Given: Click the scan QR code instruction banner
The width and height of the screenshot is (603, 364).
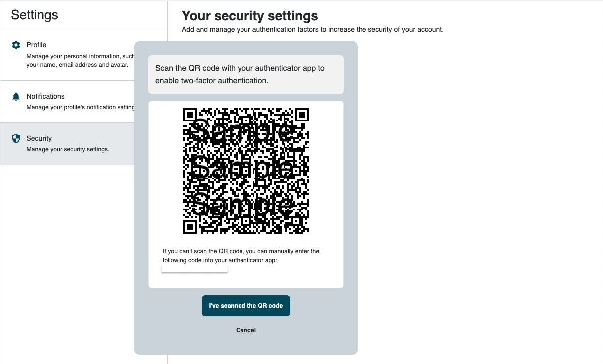Looking at the screenshot, I should click(246, 74).
